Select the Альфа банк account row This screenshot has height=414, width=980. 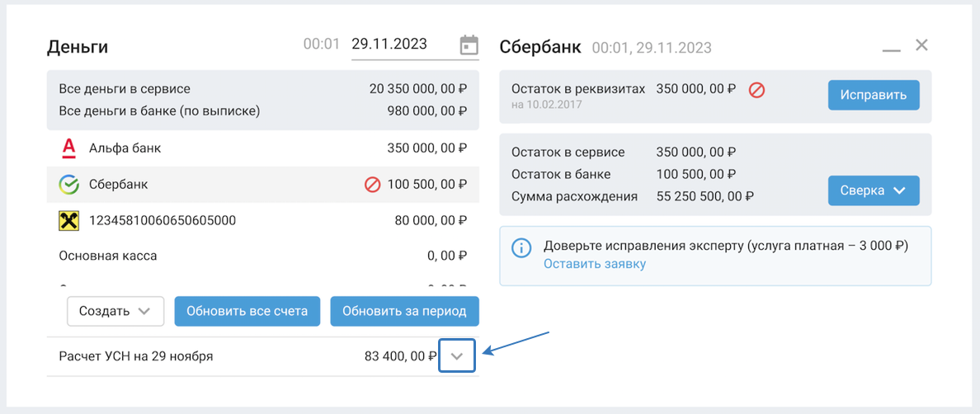tap(262, 148)
